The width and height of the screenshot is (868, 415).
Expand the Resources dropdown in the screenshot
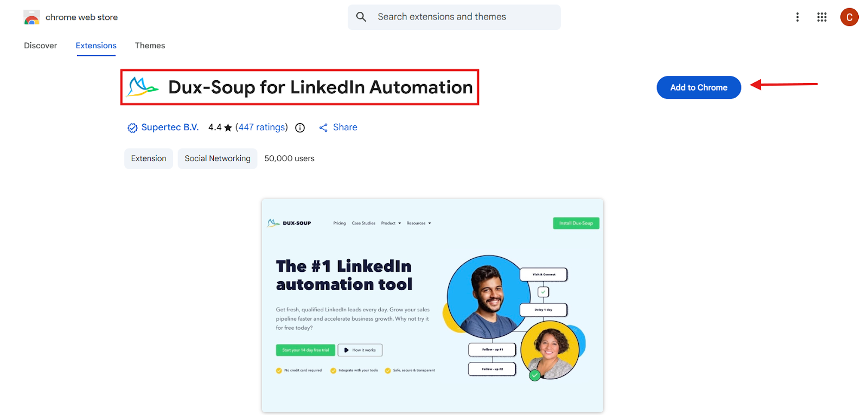coord(419,223)
